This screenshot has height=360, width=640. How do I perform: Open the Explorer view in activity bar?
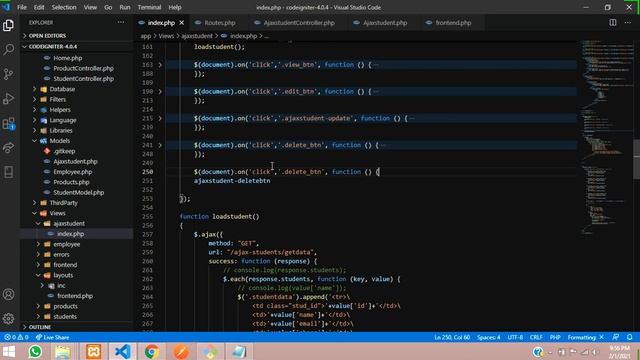(x=9, y=25)
